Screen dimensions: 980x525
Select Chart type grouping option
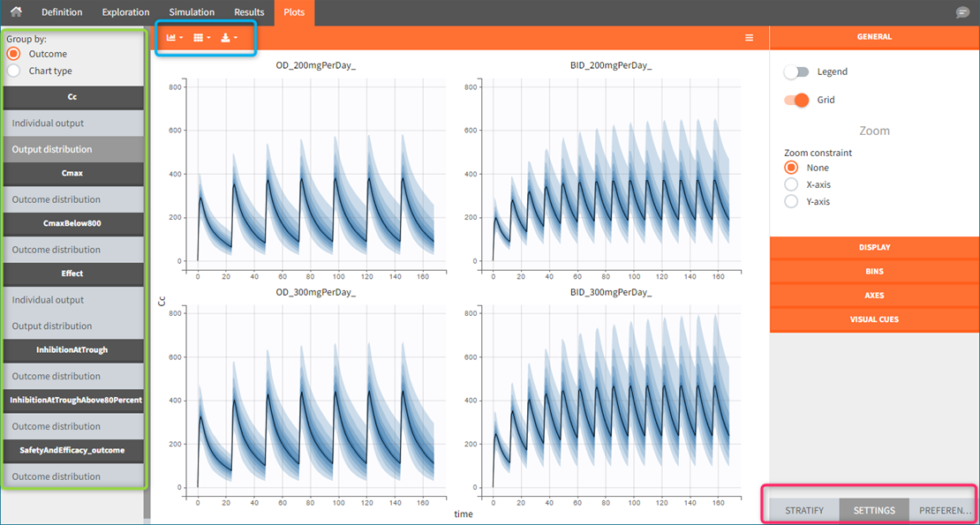click(13, 71)
